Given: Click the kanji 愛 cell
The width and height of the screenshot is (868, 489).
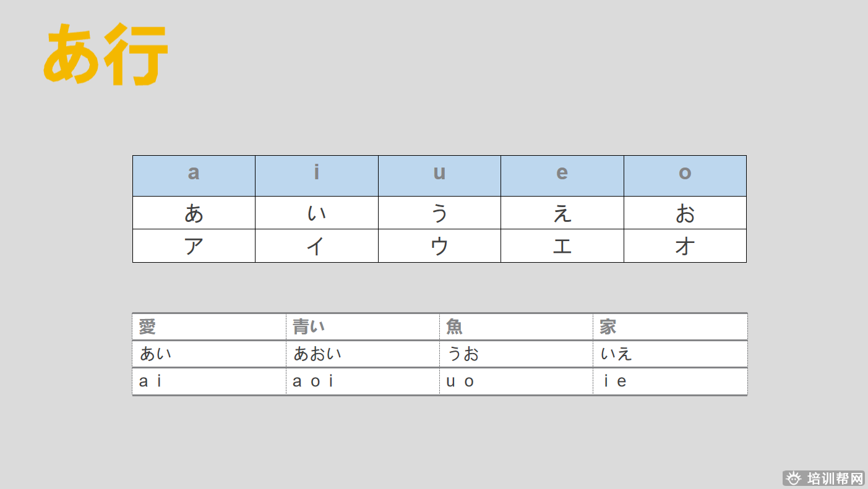Looking at the screenshot, I should click(208, 326).
